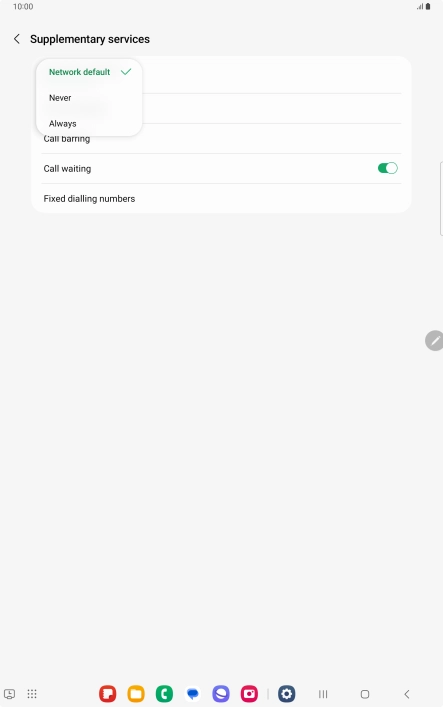Open the Call barring settings
The image size is (443, 707).
click(x=221, y=140)
